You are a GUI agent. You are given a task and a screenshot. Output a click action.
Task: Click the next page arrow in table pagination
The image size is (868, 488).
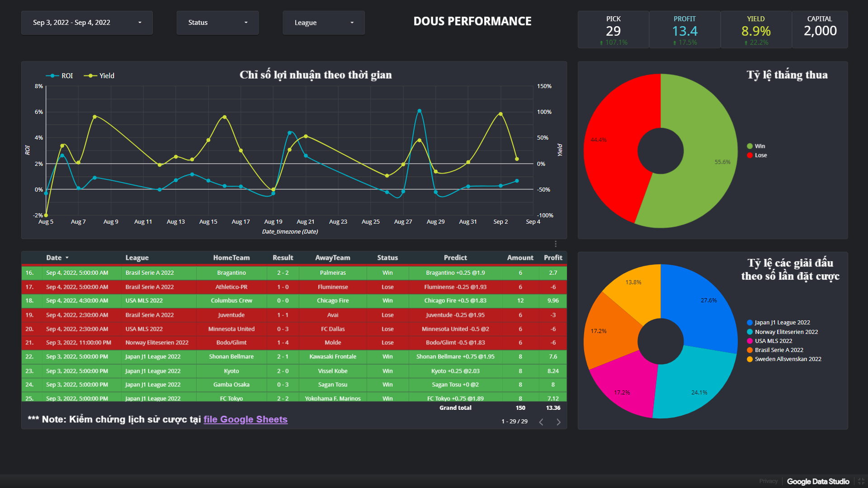pyautogui.click(x=558, y=422)
